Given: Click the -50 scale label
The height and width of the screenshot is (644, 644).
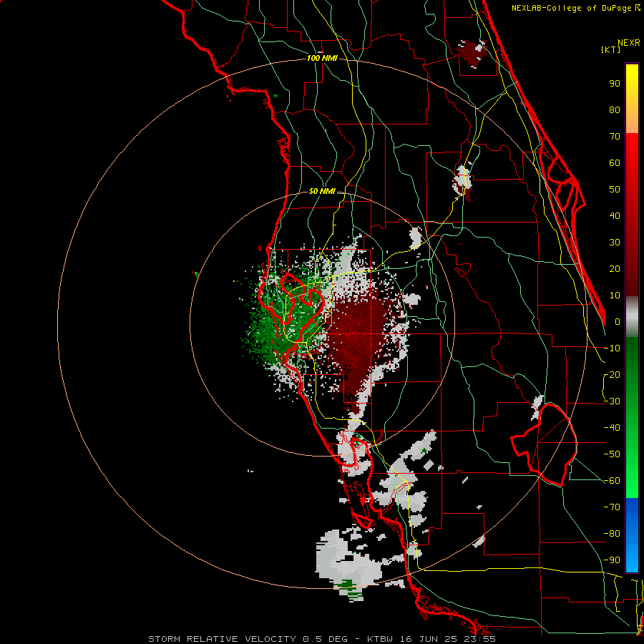Looking at the screenshot, I should (612, 454).
